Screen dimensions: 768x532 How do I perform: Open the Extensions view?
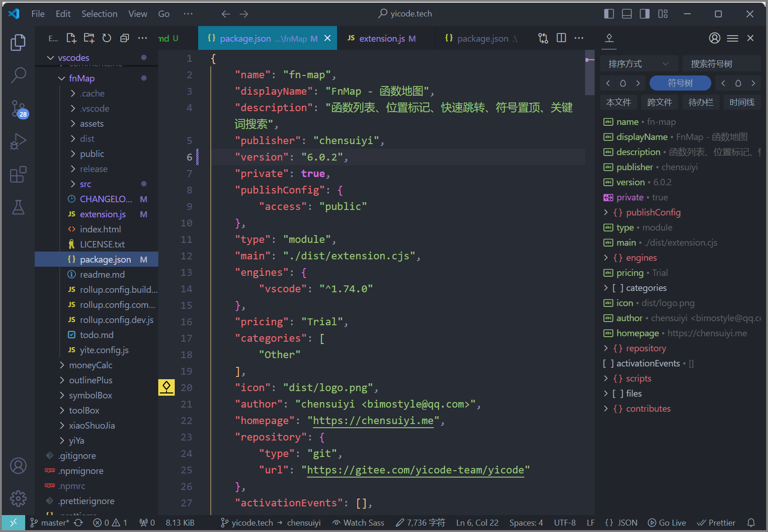(18, 174)
